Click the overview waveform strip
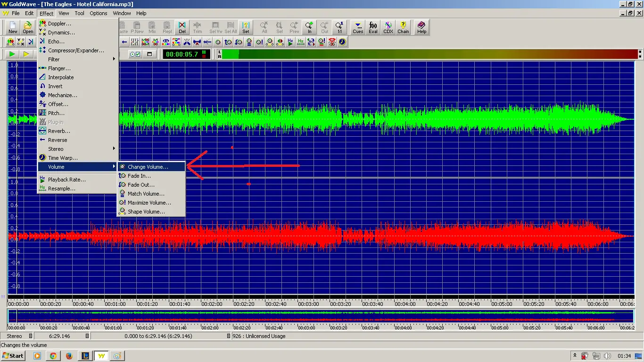 click(321, 316)
